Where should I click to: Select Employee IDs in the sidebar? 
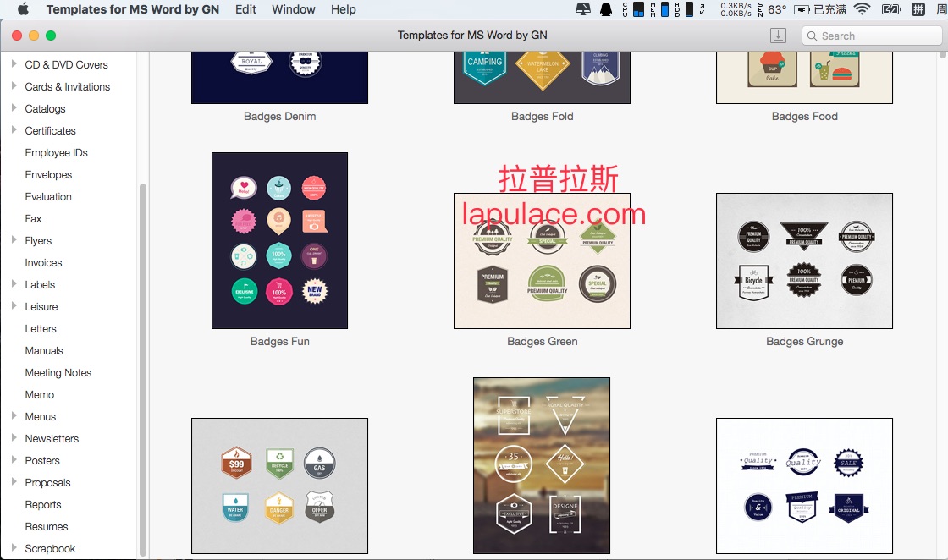[x=56, y=153]
